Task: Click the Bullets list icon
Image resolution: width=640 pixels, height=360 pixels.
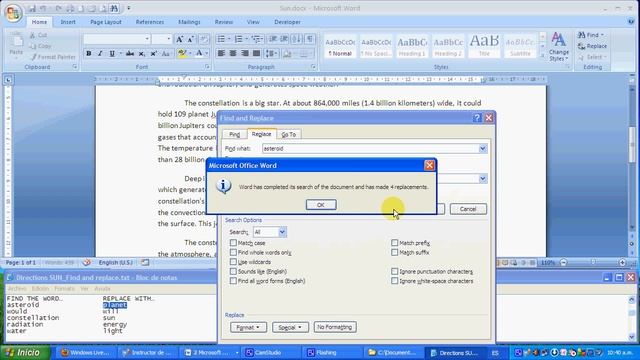Action: point(221,39)
